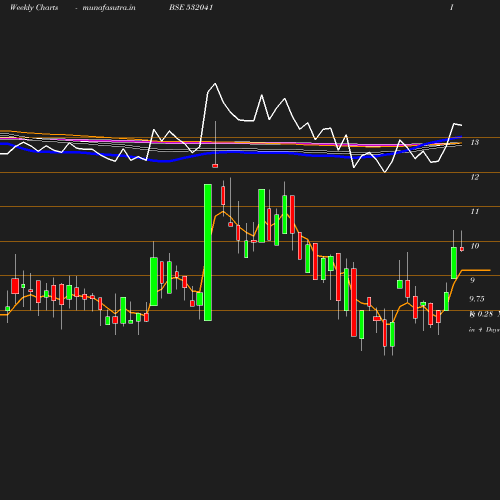Screen dimensions: 500x500
Task: Click the '12' price axis label
Action: (x=475, y=177)
